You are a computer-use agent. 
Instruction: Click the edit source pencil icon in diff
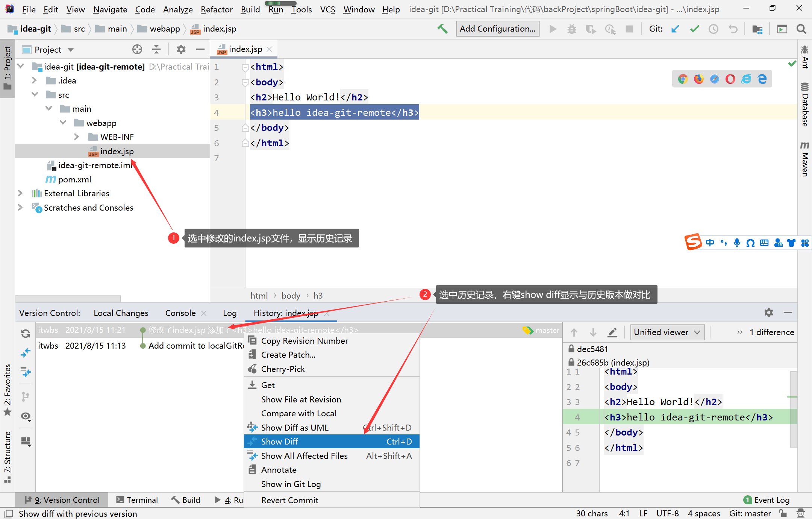(612, 332)
